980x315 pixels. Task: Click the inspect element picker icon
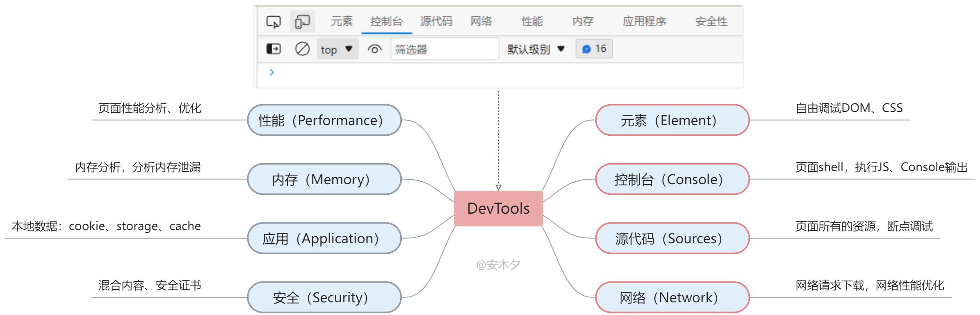[273, 21]
